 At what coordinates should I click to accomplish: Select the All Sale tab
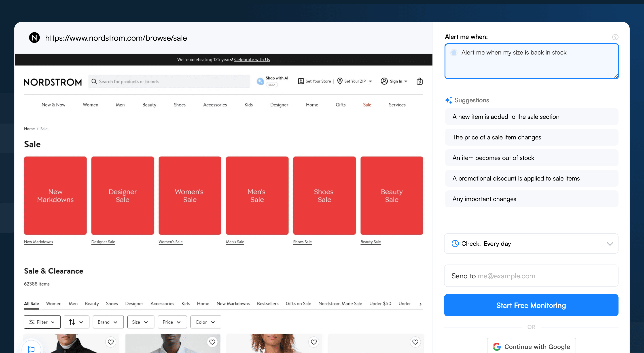31,304
